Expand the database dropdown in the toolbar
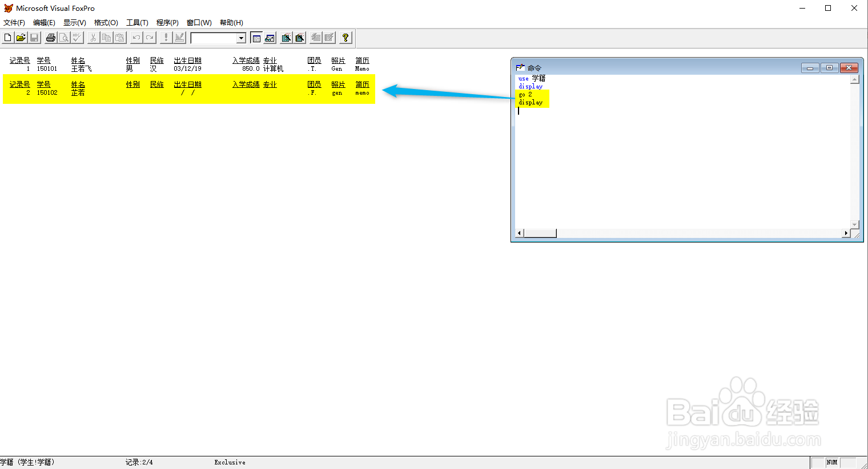868x469 pixels. 242,38
